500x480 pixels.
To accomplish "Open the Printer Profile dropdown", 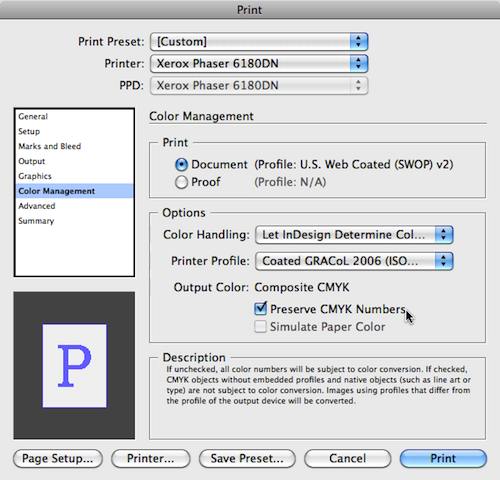I will (354, 261).
